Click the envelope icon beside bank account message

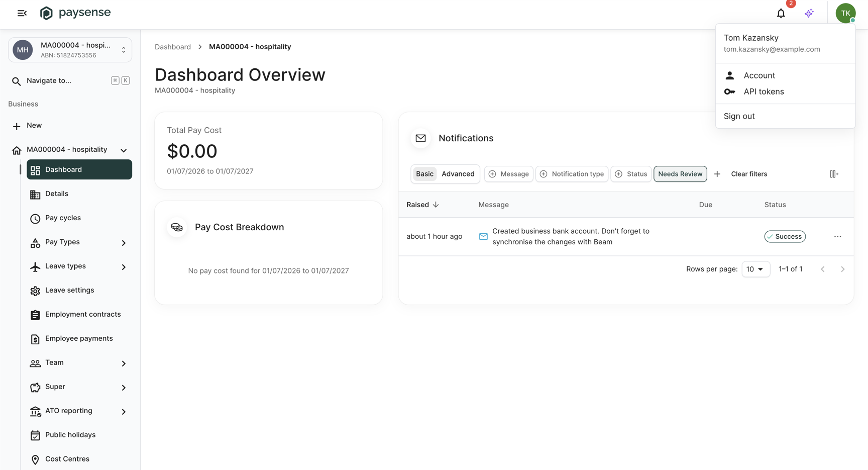[483, 236]
